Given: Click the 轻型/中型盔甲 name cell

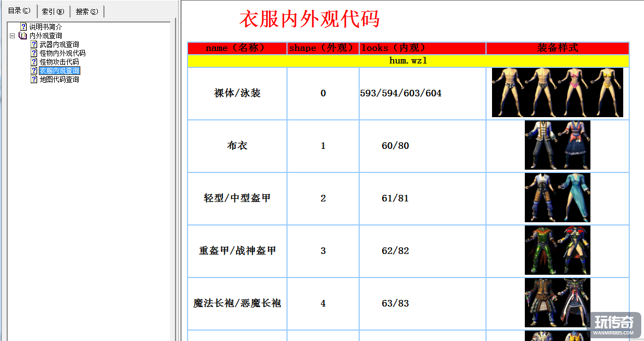Looking at the screenshot, I should [237, 198].
